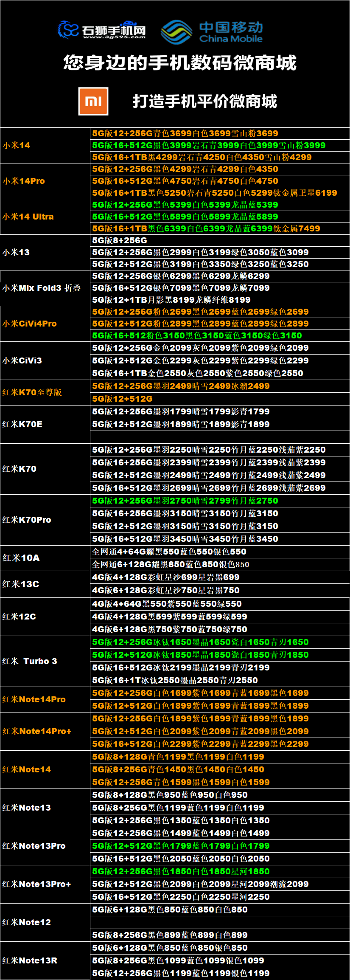Click row 4G版6+128G彩虹星沙750星岩黑750
This screenshot has width=350, height=980.
coord(220,590)
